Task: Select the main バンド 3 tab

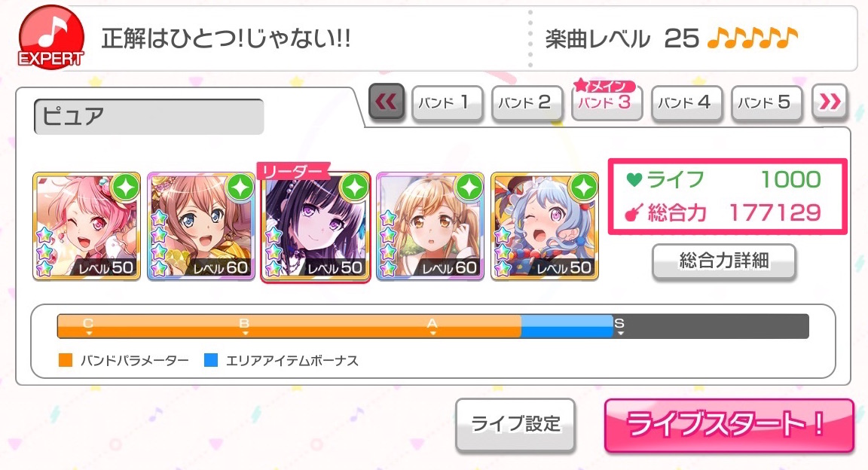Action: pos(607,101)
